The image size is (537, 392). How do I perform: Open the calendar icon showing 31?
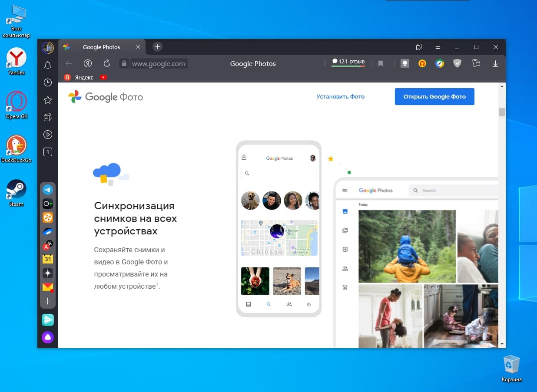click(48, 259)
